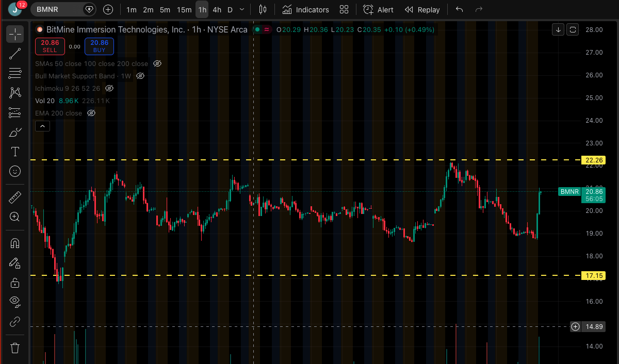Undo the last chart action
The width and height of the screenshot is (619, 364).
460,9
